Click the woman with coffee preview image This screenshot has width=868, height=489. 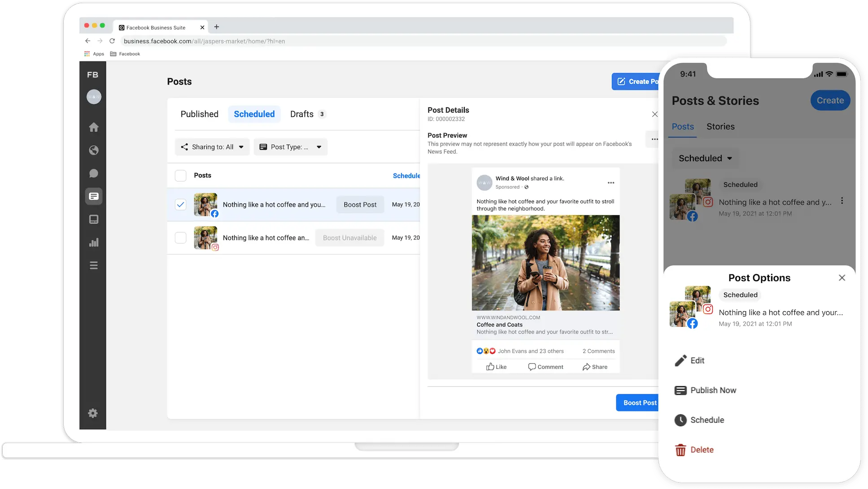[545, 263]
